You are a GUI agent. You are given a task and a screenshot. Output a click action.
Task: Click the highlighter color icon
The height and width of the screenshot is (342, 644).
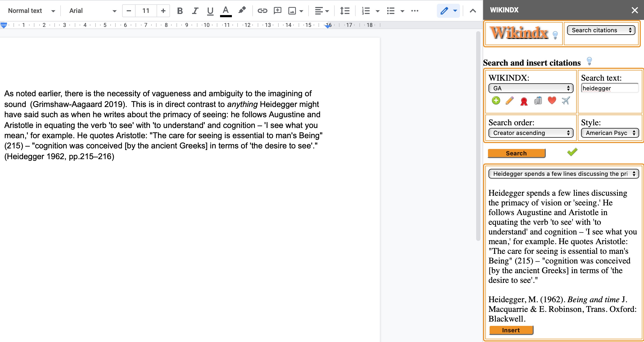coord(242,10)
